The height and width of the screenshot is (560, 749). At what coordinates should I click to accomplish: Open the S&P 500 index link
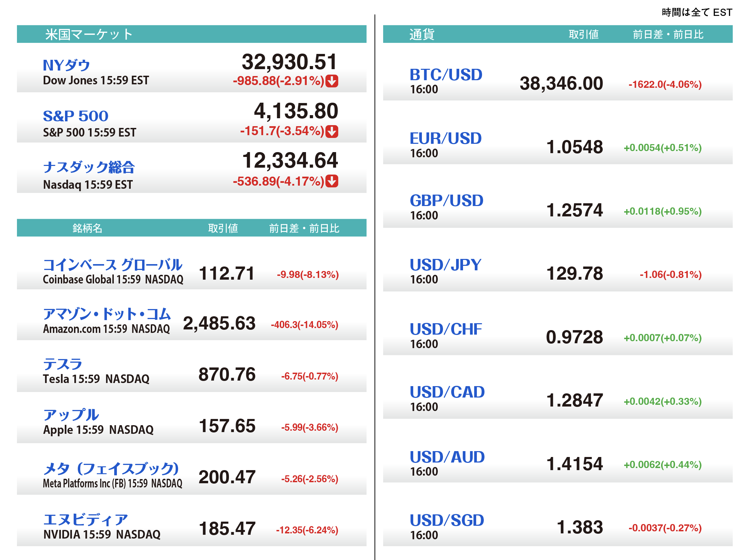(x=76, y=116)
